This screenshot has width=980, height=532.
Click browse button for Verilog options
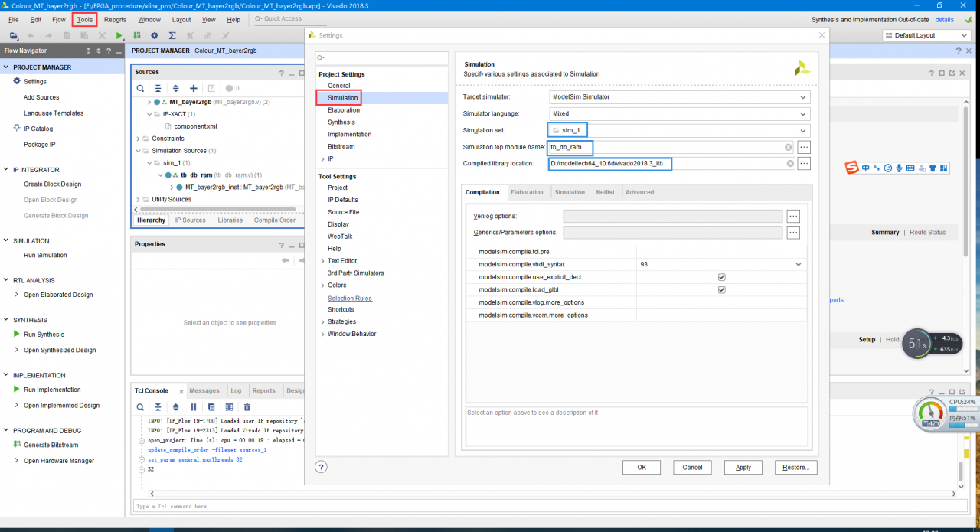click(793, 216)
